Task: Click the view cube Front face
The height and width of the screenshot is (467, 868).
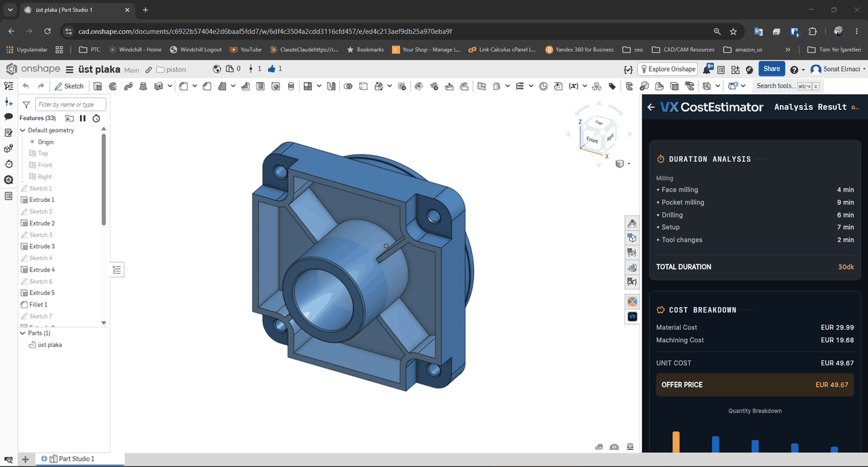Action: [592, 140]
